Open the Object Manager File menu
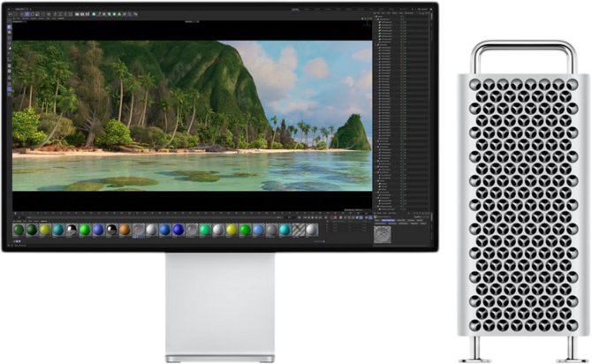 377,15
